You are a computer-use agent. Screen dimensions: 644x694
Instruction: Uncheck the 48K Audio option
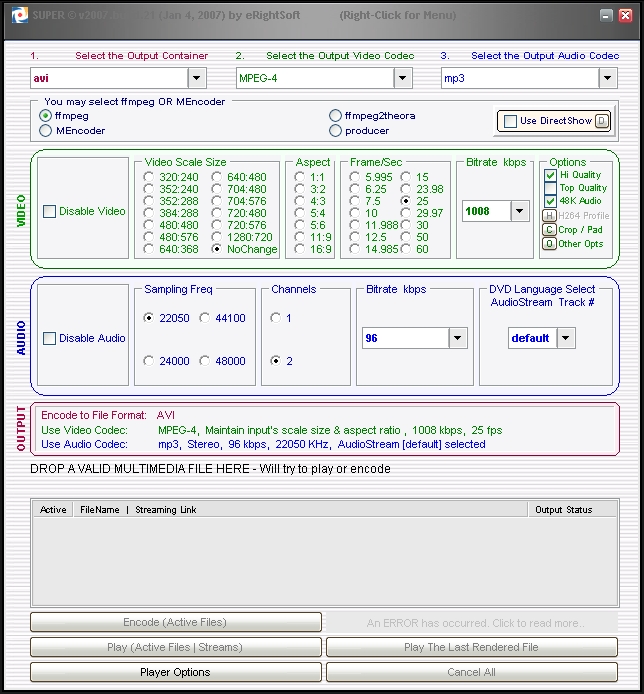coord(550,201)
